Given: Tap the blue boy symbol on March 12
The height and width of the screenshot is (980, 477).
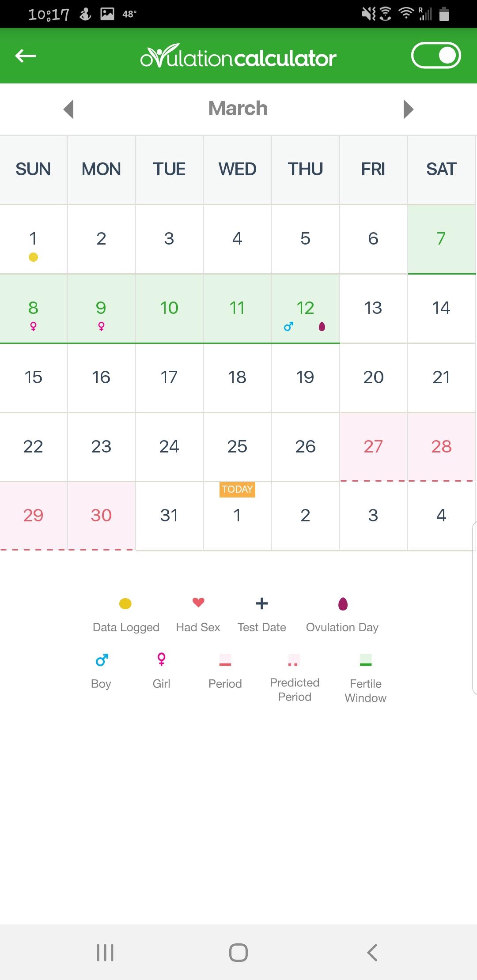Looking at the screenshot, I should pos(289,326).
